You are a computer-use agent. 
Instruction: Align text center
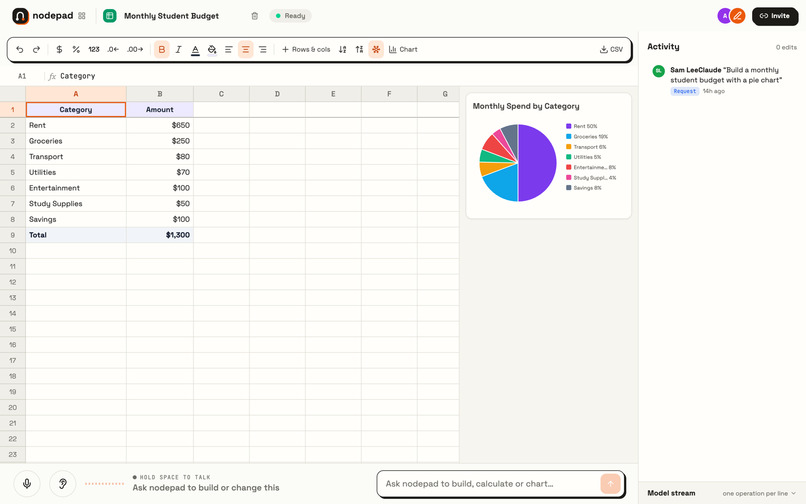pyautogui.click(x=246, y=49)
